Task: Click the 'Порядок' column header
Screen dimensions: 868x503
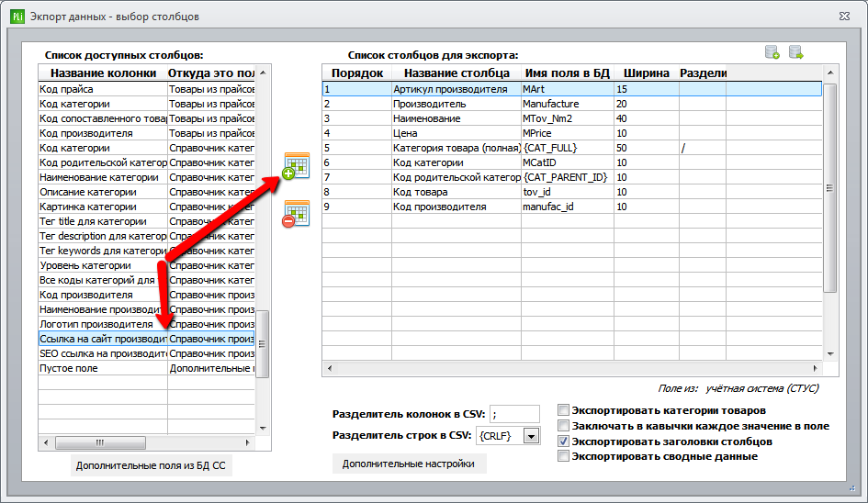Action: pyautogui.click(x=357, y=73)
